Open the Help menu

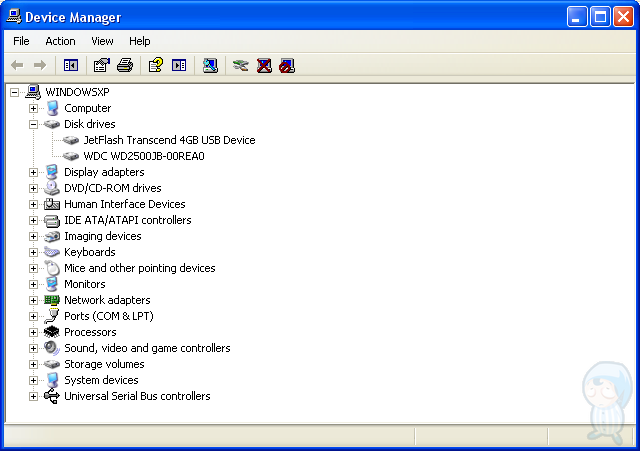[x=140, y=41]
